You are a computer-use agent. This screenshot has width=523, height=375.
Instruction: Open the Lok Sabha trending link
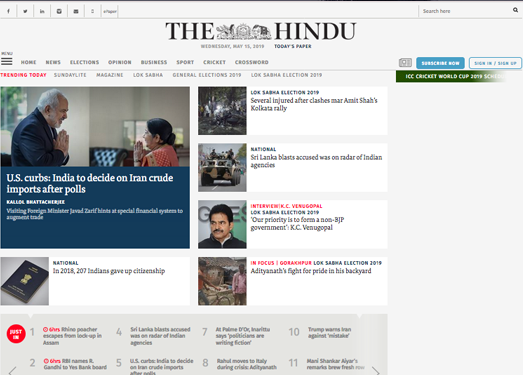tap(148, 75)
